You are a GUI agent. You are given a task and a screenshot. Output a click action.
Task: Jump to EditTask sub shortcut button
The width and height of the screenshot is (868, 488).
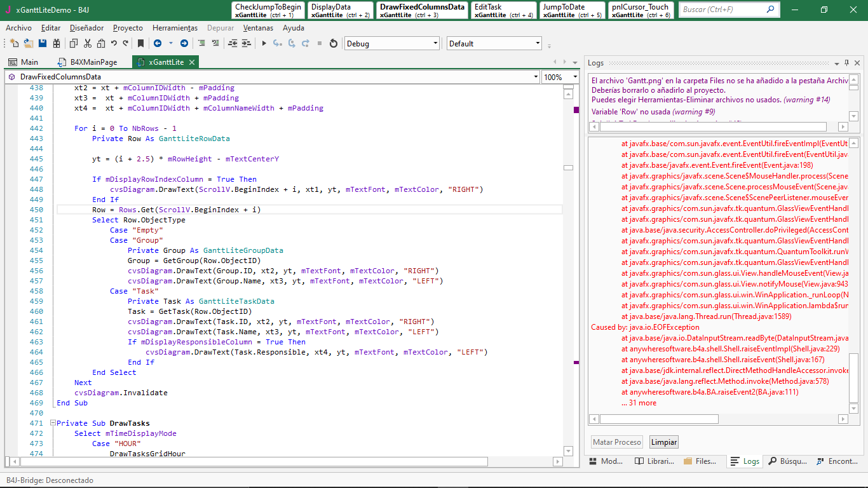[x=504, y=10]
